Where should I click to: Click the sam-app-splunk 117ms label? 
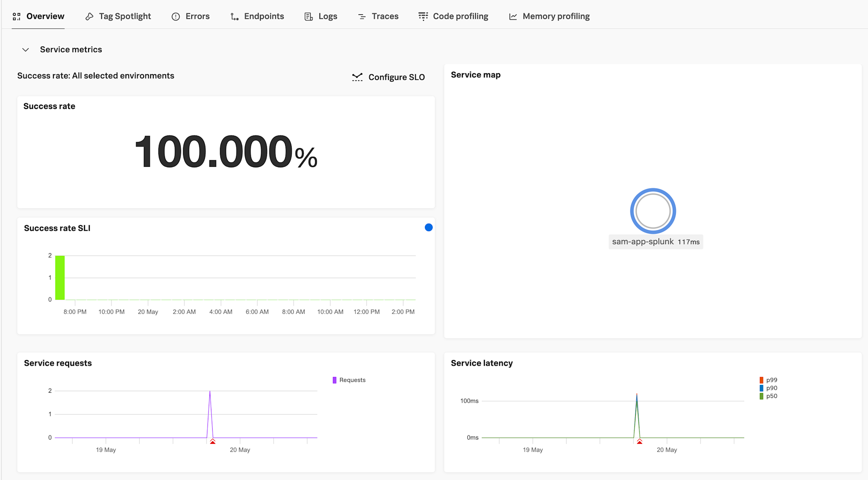[656, 242]
